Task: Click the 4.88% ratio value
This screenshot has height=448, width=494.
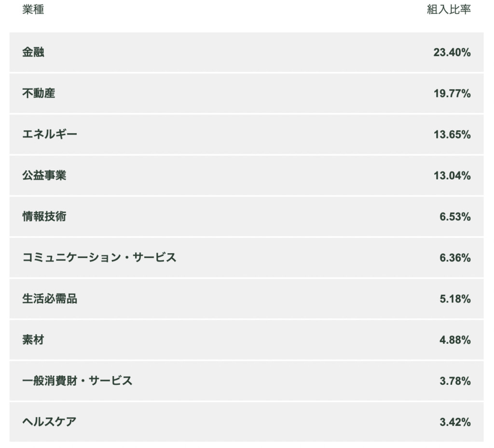Action: (454, 340)
